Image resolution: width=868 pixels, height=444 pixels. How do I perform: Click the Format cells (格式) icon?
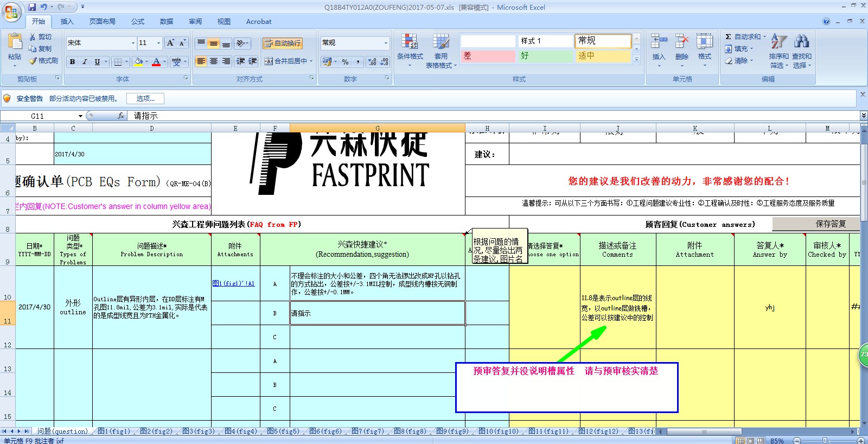705,42
